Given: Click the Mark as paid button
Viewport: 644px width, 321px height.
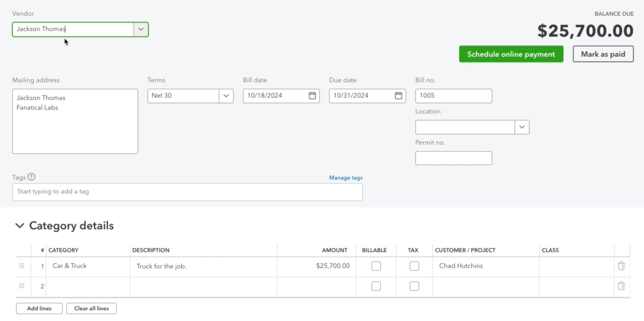Looking at the screenshot, I should (603, 54).
